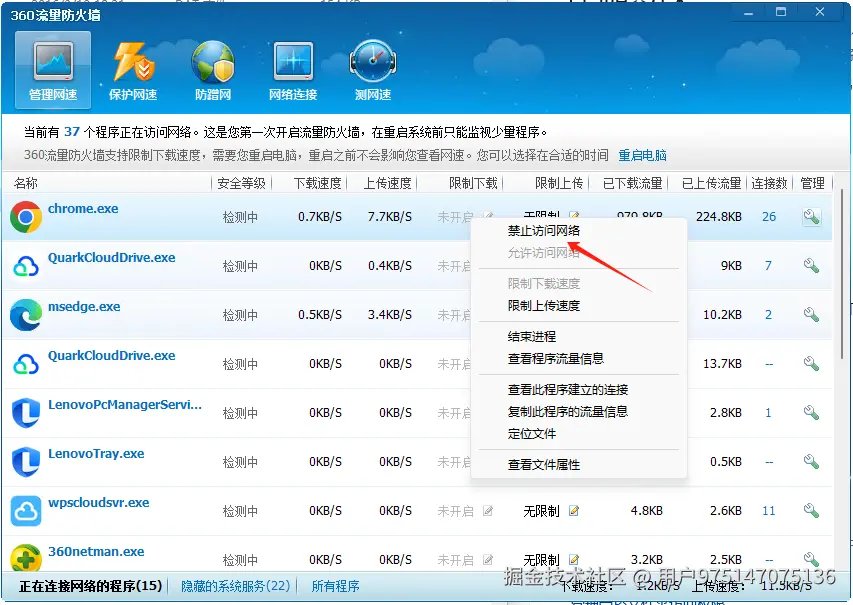Open manage wrench for LenovoPcManagerServi...

pos(812,412)
